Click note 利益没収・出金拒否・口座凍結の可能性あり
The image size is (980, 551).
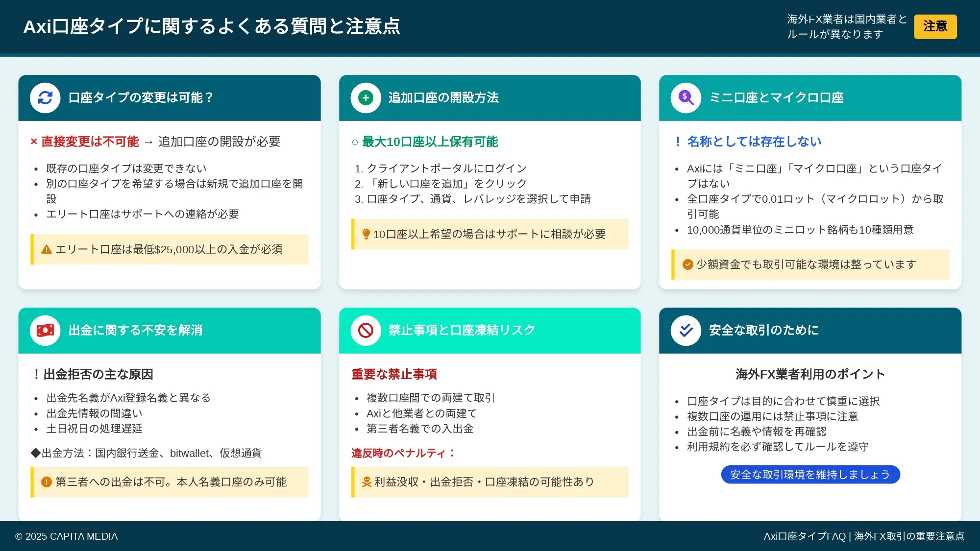pos(490,482)
